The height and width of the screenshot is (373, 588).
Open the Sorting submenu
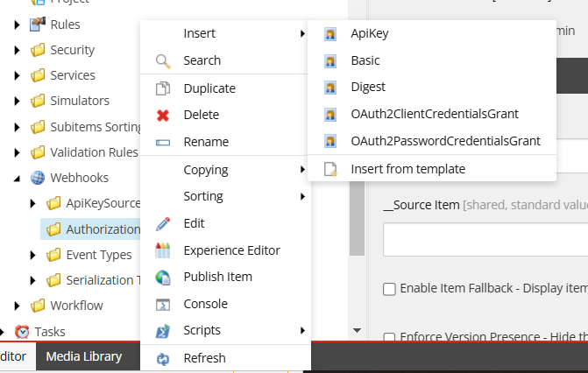223,196
